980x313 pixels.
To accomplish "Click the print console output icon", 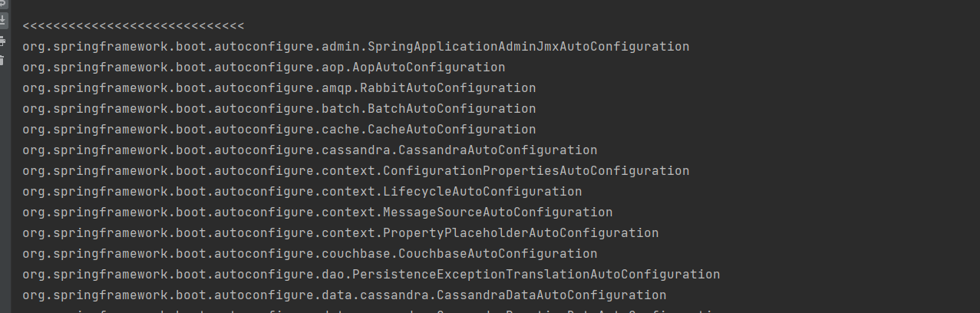I will (x=3, y=41).
